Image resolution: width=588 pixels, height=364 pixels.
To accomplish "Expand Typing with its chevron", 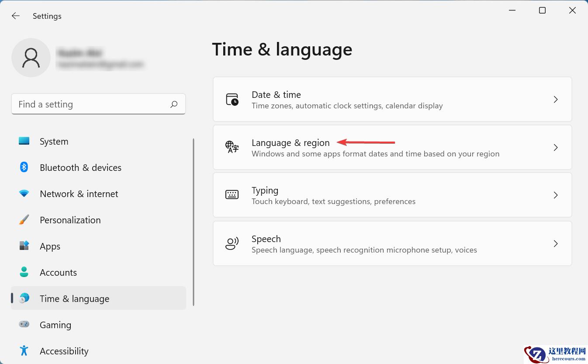I will [556, 195].
